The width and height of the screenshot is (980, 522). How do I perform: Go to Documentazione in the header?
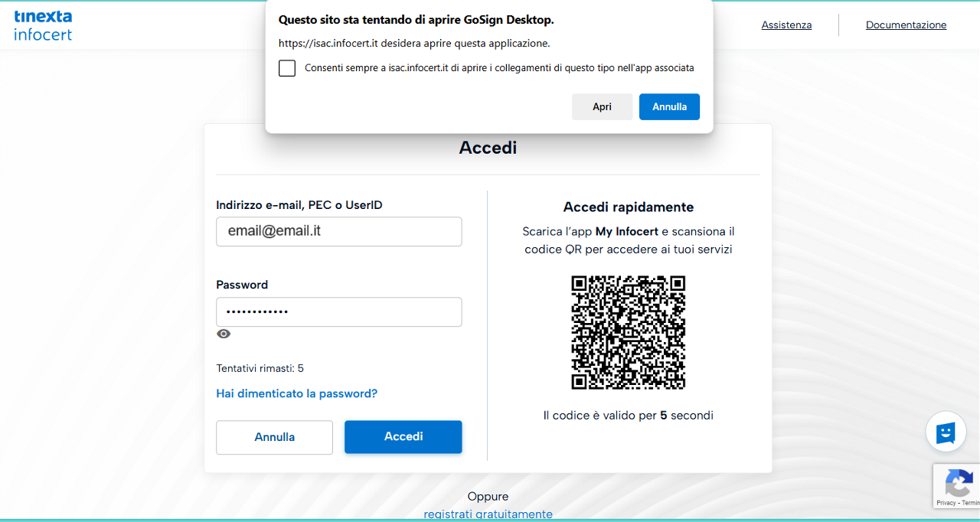(x=906, y=25)
